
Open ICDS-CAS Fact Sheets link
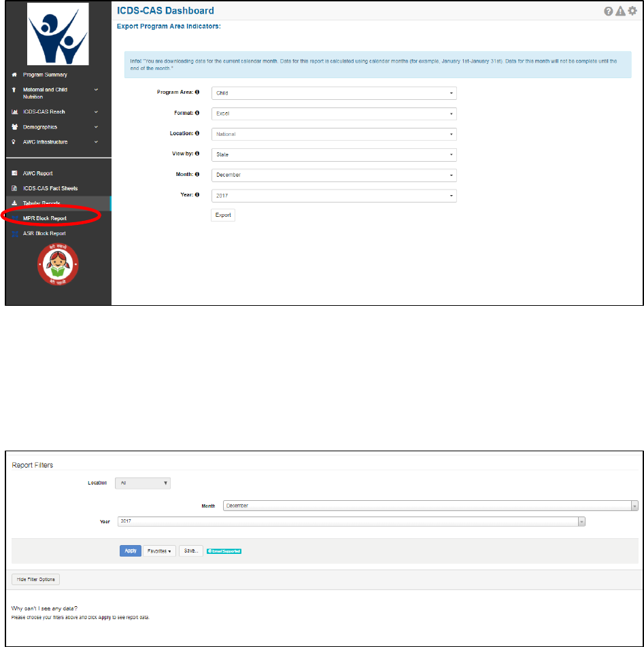click(x=50, y=188)
